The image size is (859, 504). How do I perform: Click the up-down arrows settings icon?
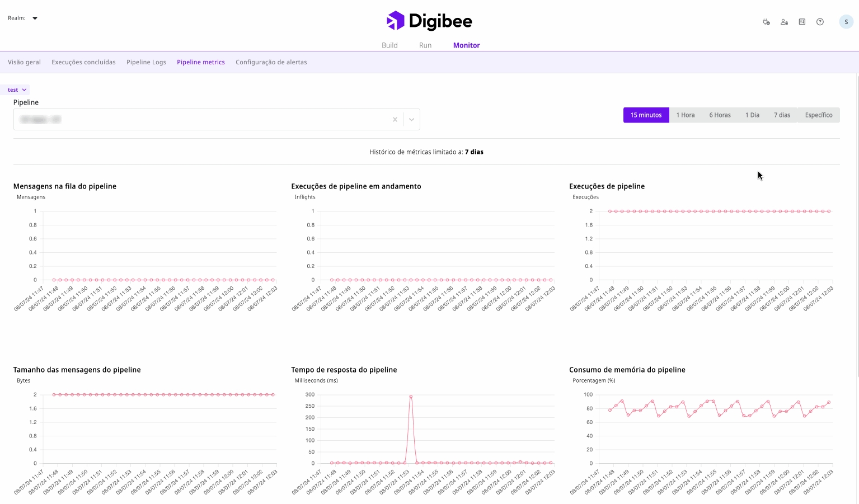[x=802, y=22]
